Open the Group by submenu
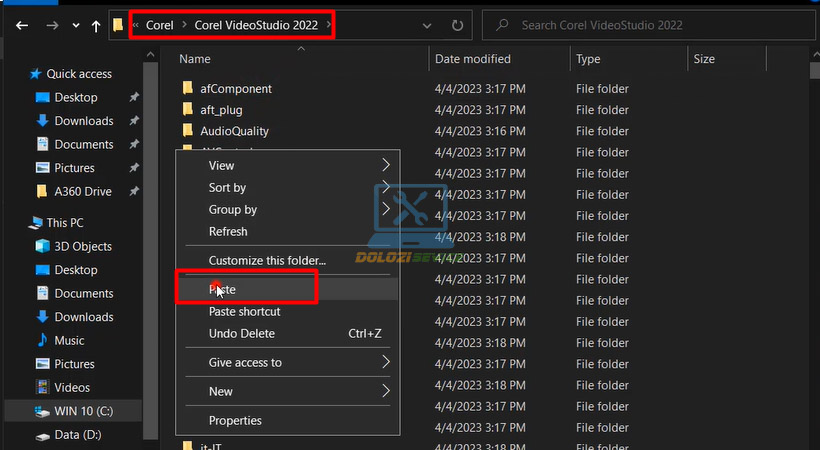Image resolution: width=820 pixels, height=450 pixels. [x=288, y=209]
